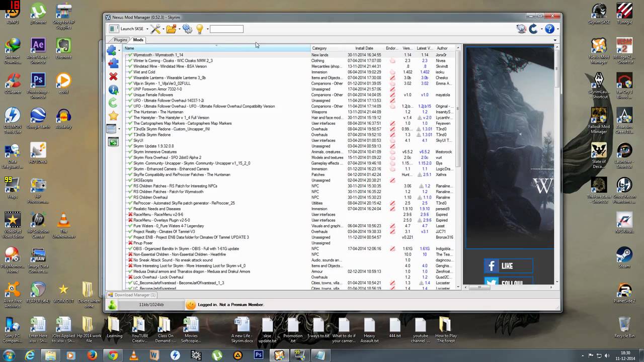644x362 pixels.
Task: Toggle active check for Unique Female Followers
Action: [x=130, y=95]
